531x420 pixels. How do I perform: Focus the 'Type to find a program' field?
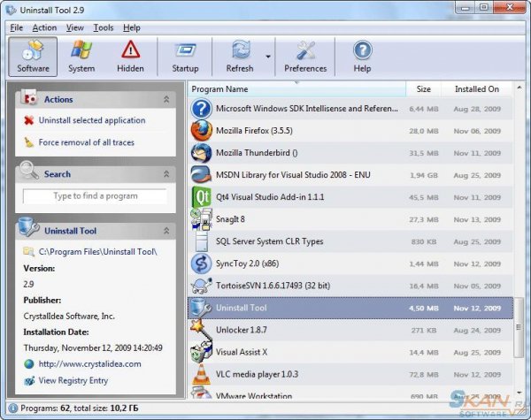tap(95, 196)
